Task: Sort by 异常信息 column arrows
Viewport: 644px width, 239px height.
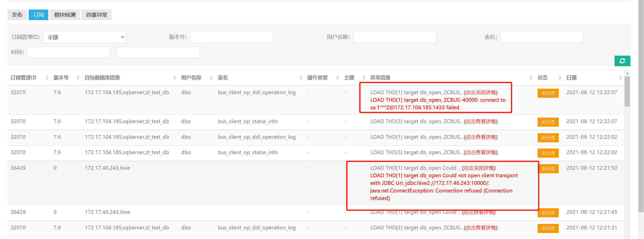Action: tap(531, 78)
